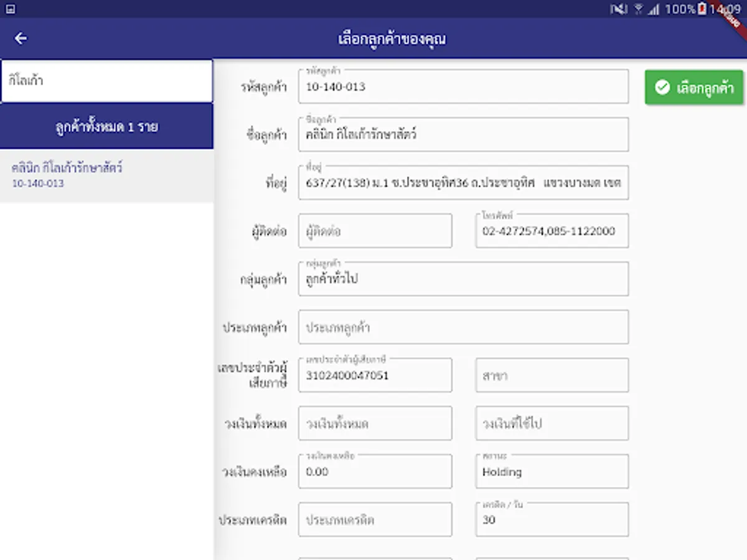Go back using the arrow icon
Image resolution: width=747 pixels, height=560 pixels.
click(21, 39)
